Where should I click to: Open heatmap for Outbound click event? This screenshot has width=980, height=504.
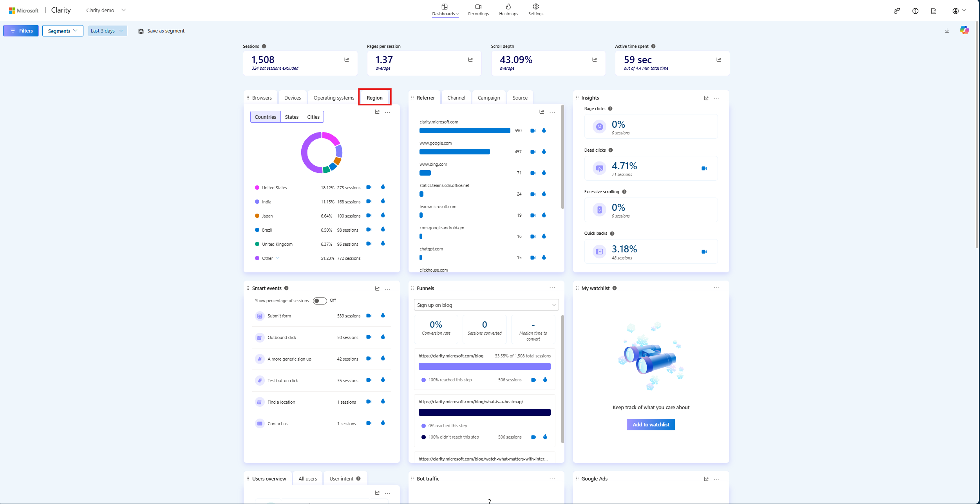(x=383, y=337)
